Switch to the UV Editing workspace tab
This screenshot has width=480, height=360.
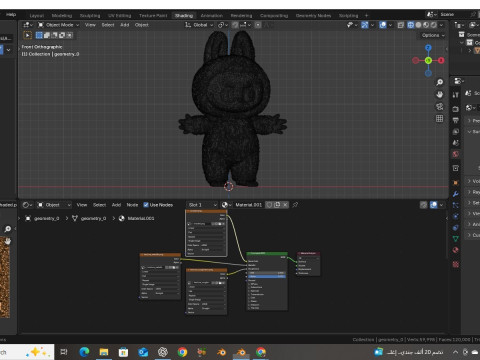click(119, 15)
